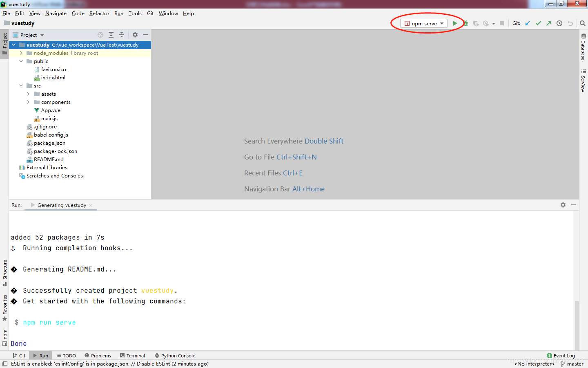Push commits with green arrow

pyautogui.click(x=549, y=23)
